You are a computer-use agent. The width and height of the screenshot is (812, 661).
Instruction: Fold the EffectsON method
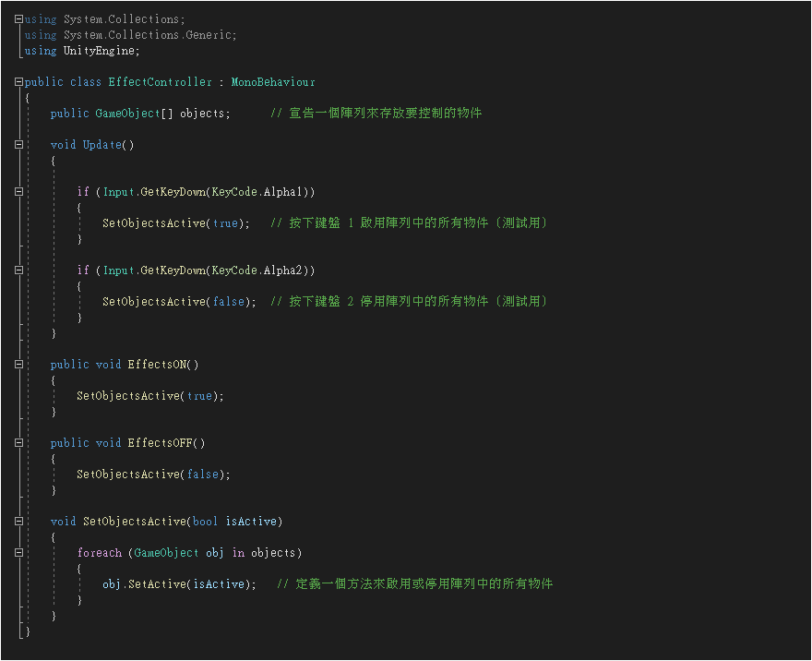[x=19, y=365]
